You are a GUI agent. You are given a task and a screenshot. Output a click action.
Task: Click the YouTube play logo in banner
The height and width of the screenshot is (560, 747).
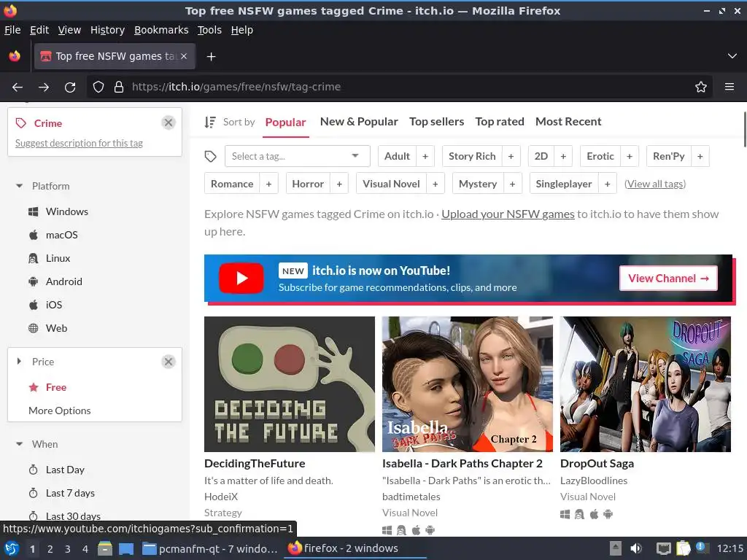coord(241,278)
